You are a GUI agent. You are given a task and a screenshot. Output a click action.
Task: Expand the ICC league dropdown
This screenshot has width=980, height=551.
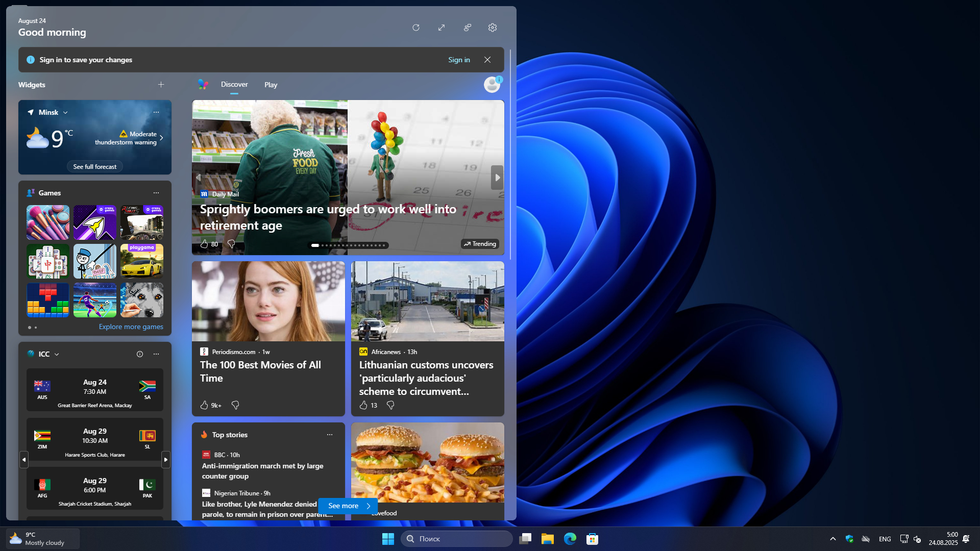(57, 355)
